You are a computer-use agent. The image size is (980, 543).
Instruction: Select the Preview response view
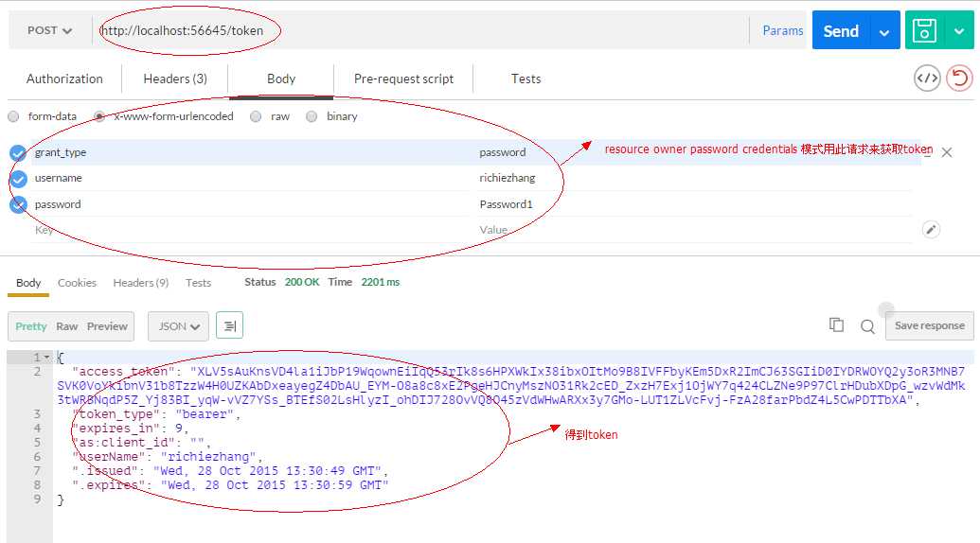tap(107, 326)
